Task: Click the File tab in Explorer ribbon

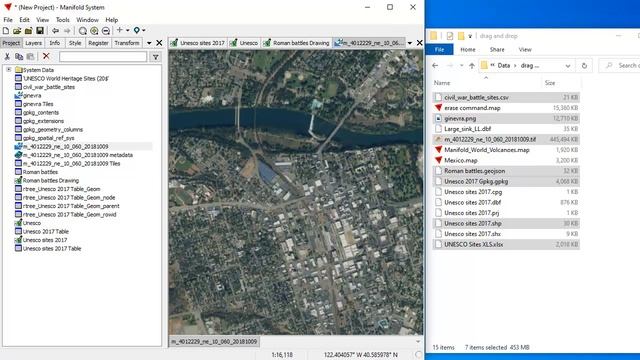Action: [439, 49]
